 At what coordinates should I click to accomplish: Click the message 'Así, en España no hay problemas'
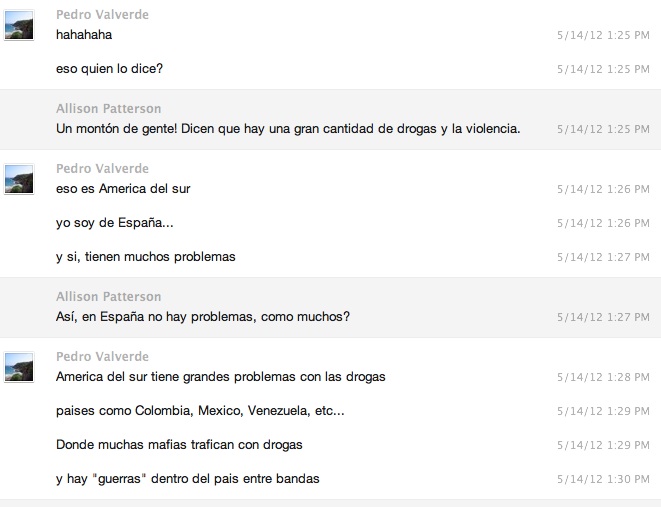coord(203,317)
